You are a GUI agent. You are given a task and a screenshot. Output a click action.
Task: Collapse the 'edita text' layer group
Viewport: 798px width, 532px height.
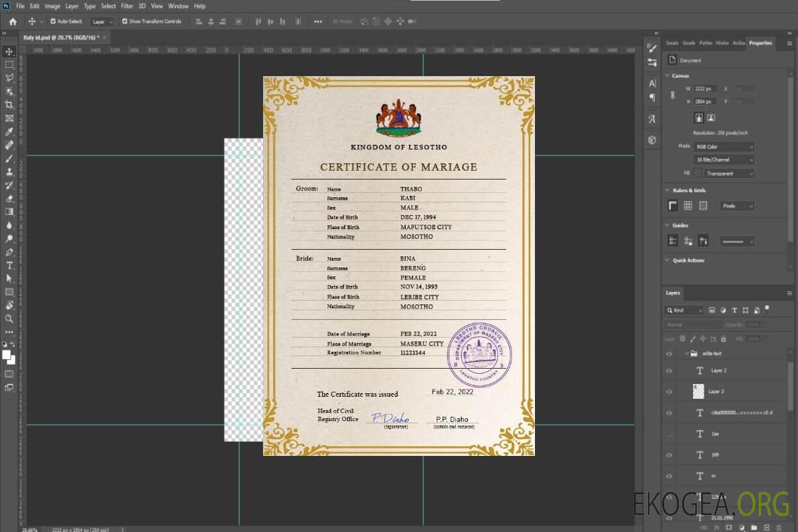click(686, 353)
